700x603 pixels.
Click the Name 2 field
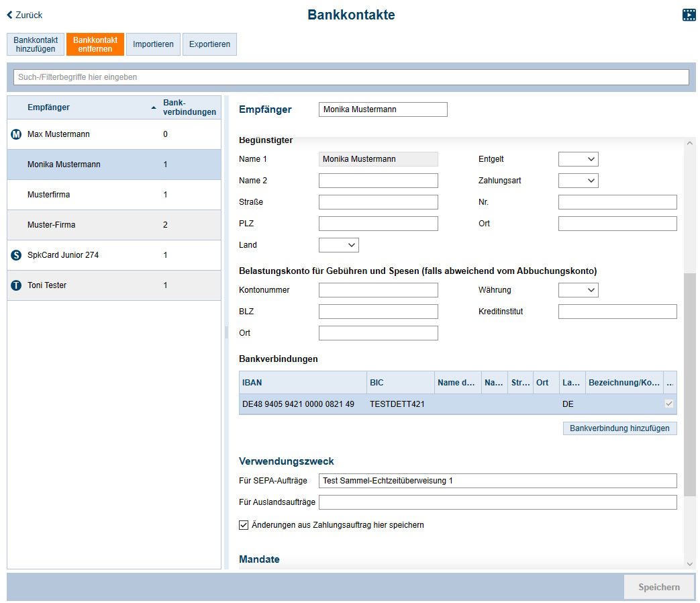[x=378, y=181]
